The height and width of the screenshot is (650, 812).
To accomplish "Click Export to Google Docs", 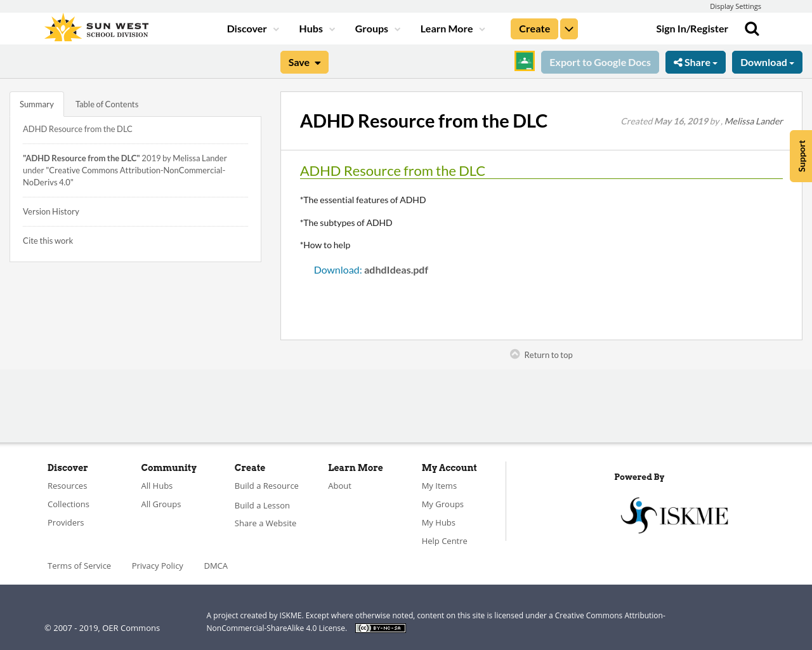I will pos(599,61).
